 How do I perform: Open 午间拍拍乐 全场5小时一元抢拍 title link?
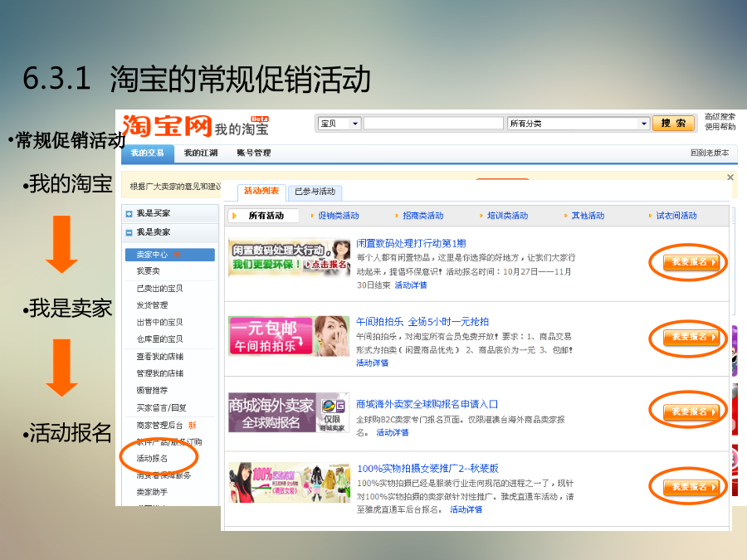pyautogui.click(x=422, y=322)
